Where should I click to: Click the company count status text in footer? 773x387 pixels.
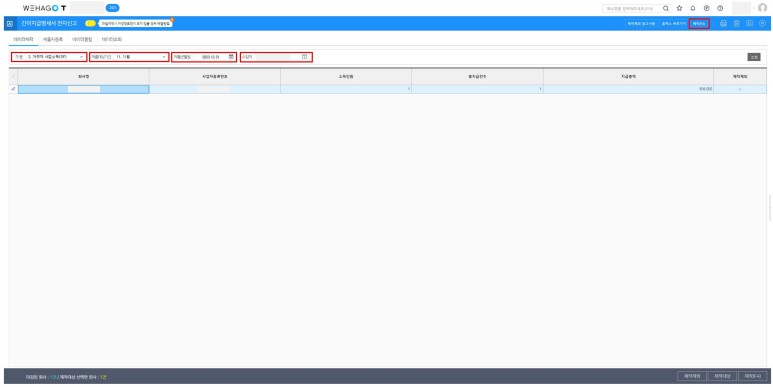click(x=66, y=377)
